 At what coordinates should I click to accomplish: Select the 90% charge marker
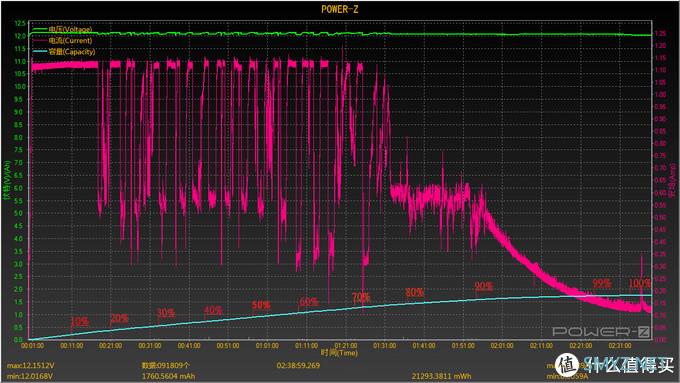484,286
